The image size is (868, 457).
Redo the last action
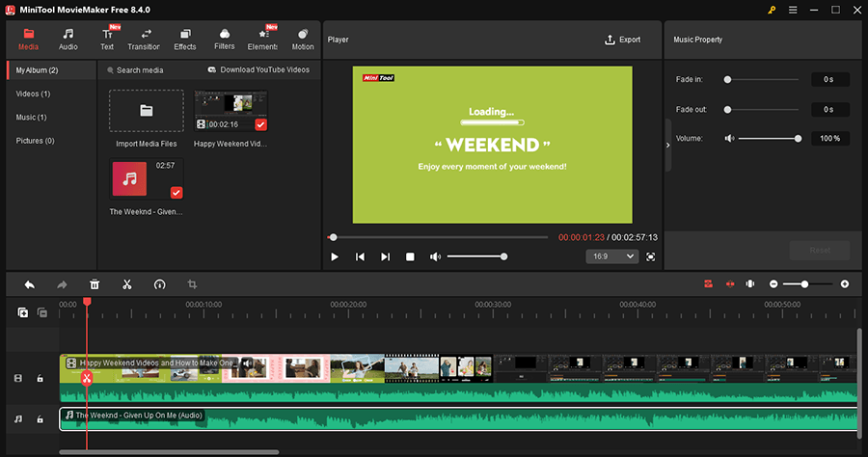click(x=62, y=284)
